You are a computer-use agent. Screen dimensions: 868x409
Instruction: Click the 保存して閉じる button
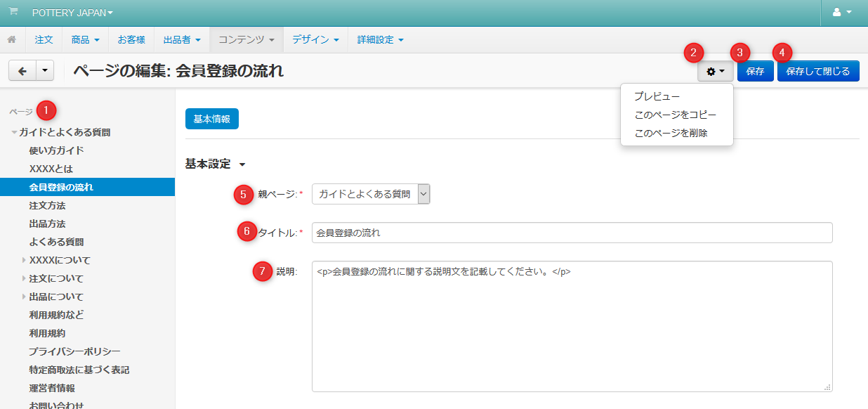(817, 71)
